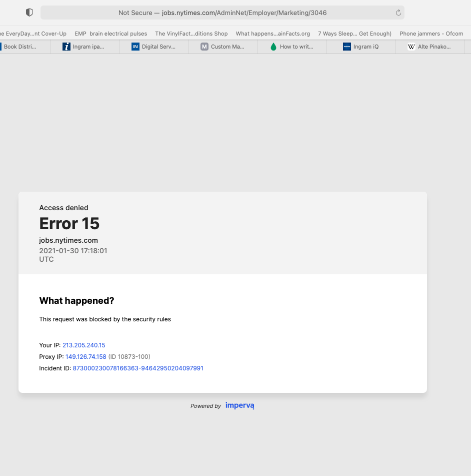Click the 'What happened?' heading
The image size is (471, 476).
click(x=76, y=300)
